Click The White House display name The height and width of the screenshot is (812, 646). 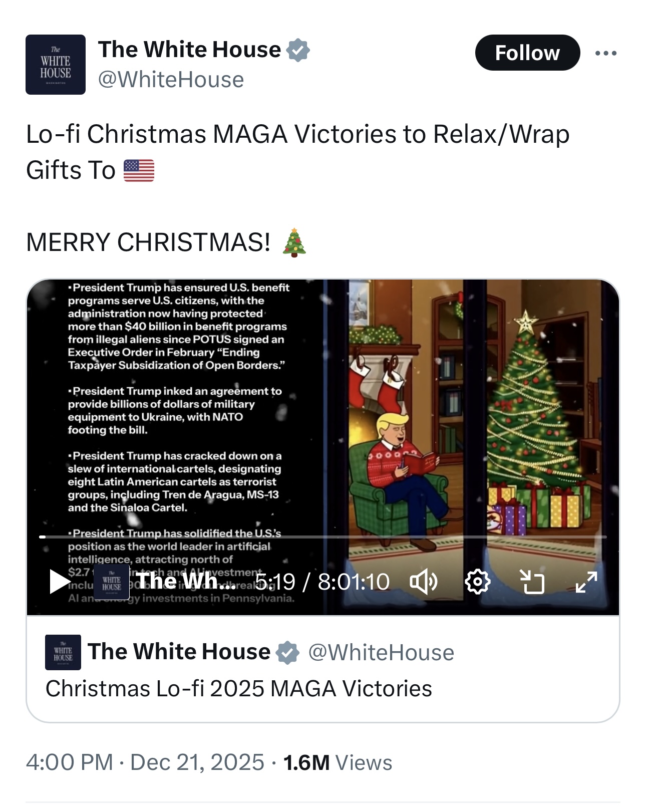[x=189, y=50]
